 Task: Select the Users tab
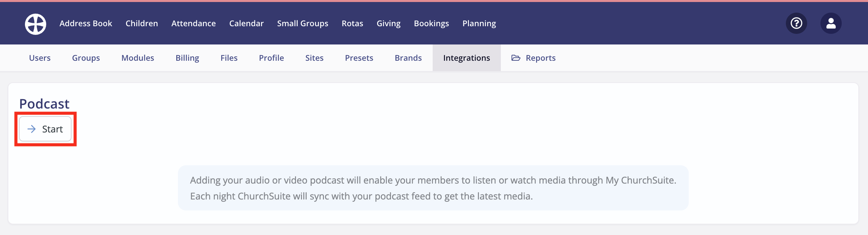40,58
